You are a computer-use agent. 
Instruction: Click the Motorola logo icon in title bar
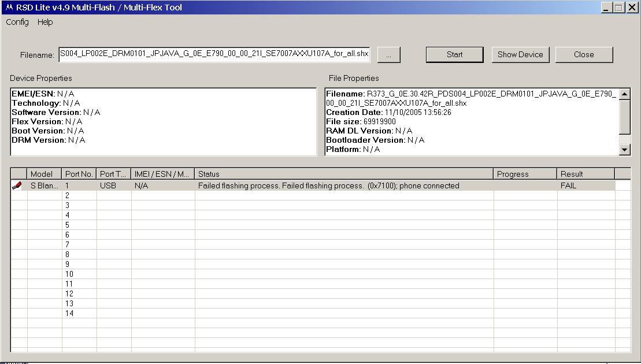[x=9, y=8]
